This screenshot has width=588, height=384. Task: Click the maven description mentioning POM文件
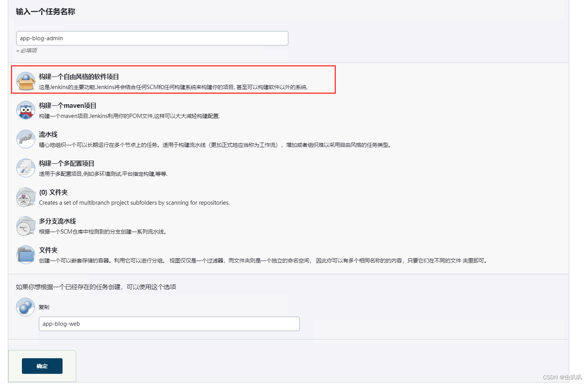(129, 116)
